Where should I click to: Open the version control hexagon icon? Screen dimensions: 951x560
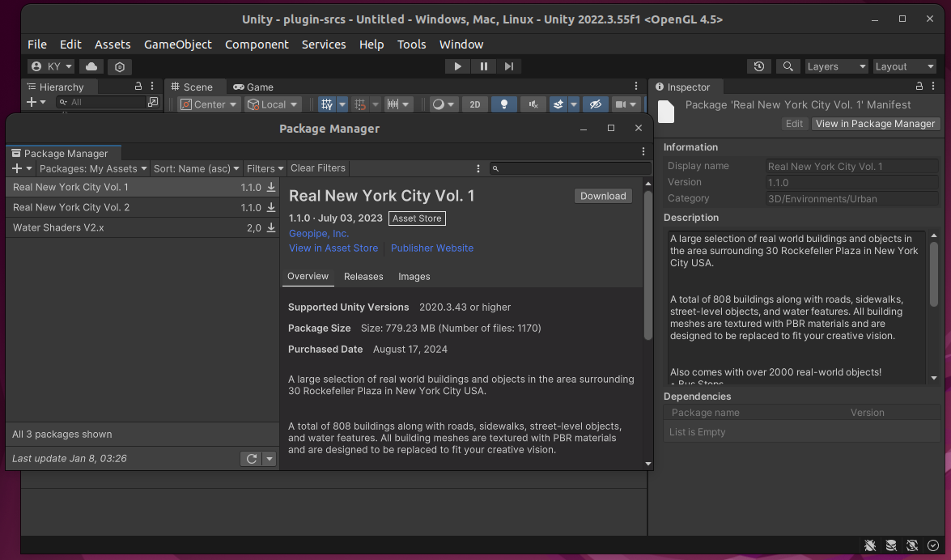pyautogui.click(x=120, y=66)
